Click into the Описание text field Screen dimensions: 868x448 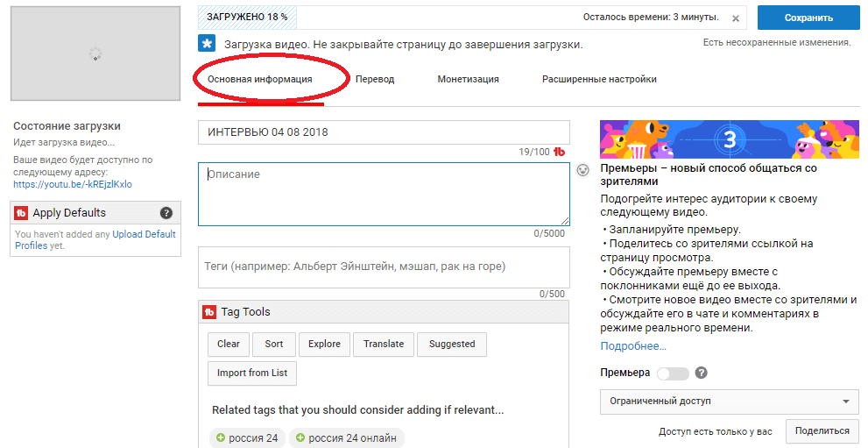pos(384,194)
